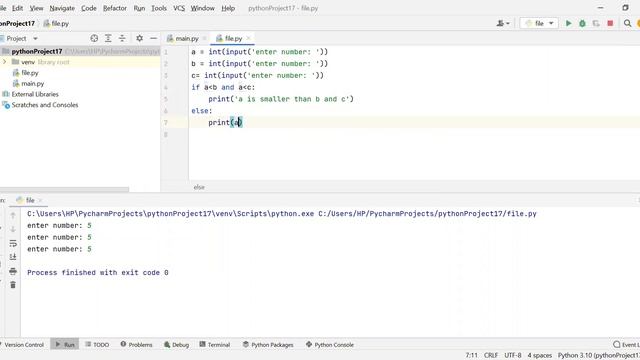Open the Run tool window button
The width and height of the screenshot is (640, 360).
pos(65,344)
